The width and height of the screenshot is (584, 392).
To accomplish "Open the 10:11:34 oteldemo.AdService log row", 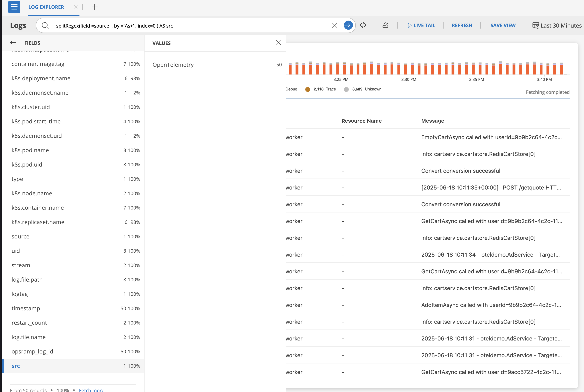I will pos(428,254).
